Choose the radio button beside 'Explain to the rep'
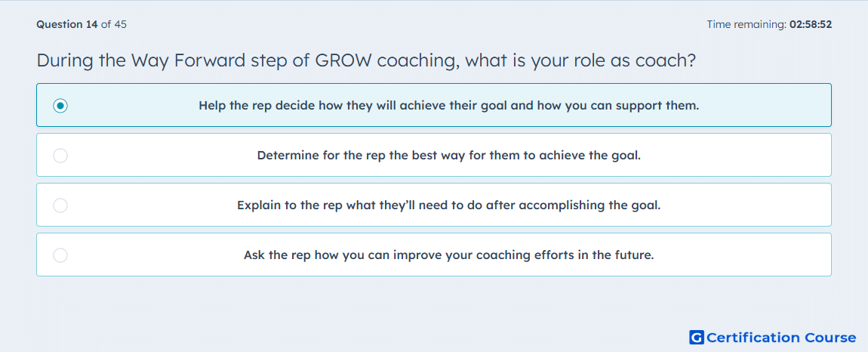Viewport: 868px width, 352px height. (60, 205)
